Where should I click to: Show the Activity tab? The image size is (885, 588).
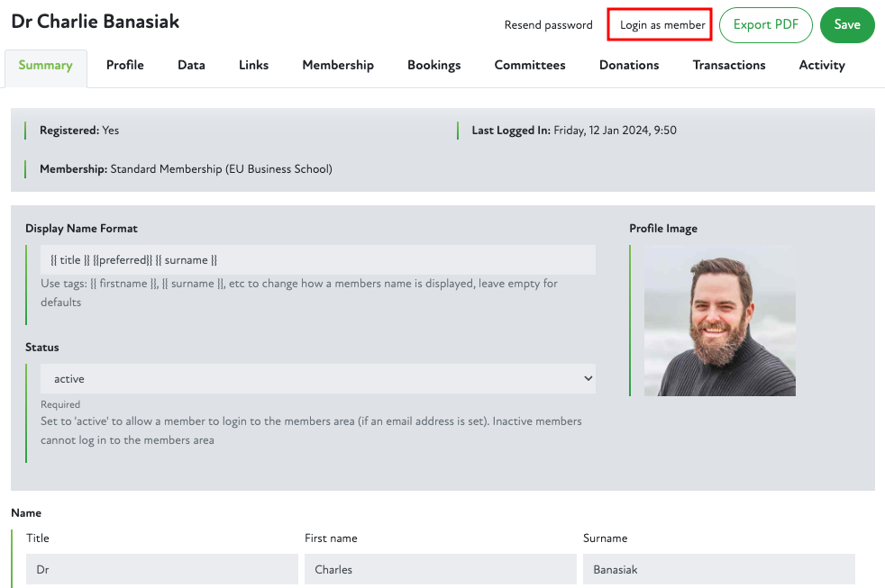(x=822, y=66)
